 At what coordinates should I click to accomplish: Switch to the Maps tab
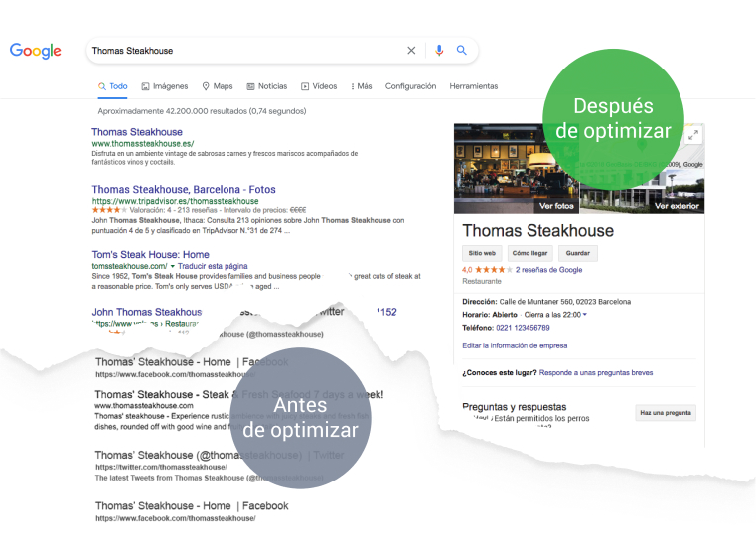[218, 86]
